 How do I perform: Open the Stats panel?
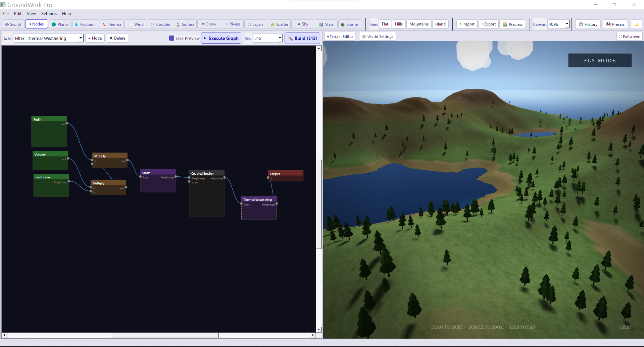coord(326,24)
